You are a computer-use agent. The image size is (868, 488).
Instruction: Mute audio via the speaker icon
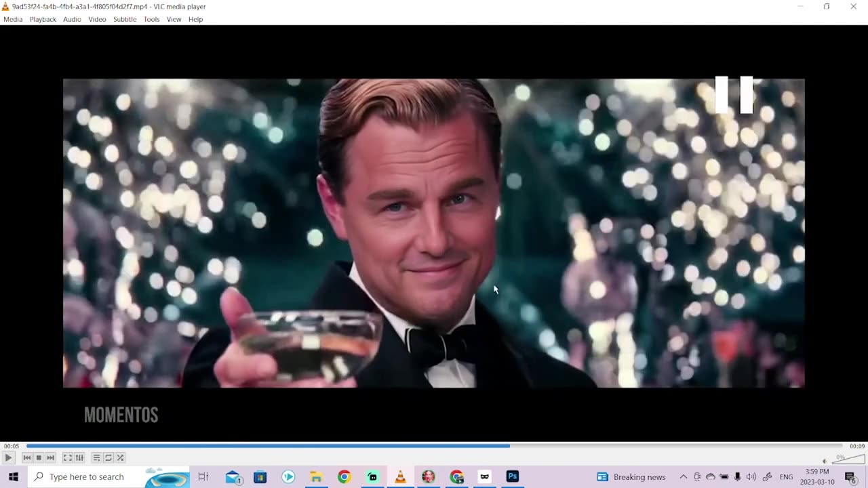[x=825, y=461]
